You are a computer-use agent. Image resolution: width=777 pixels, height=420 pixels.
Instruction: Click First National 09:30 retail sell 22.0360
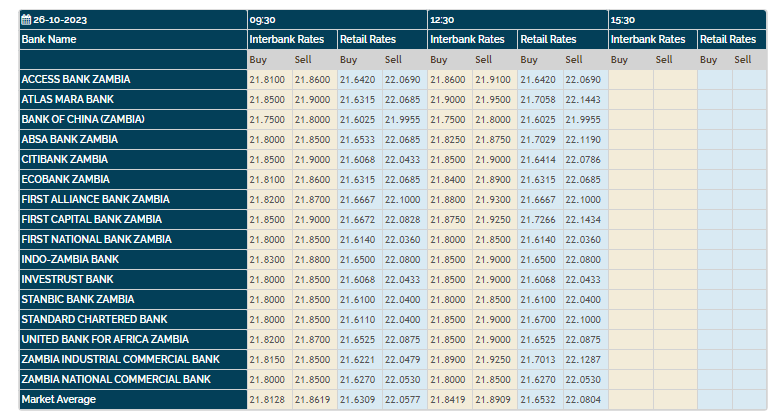[402, 240]
